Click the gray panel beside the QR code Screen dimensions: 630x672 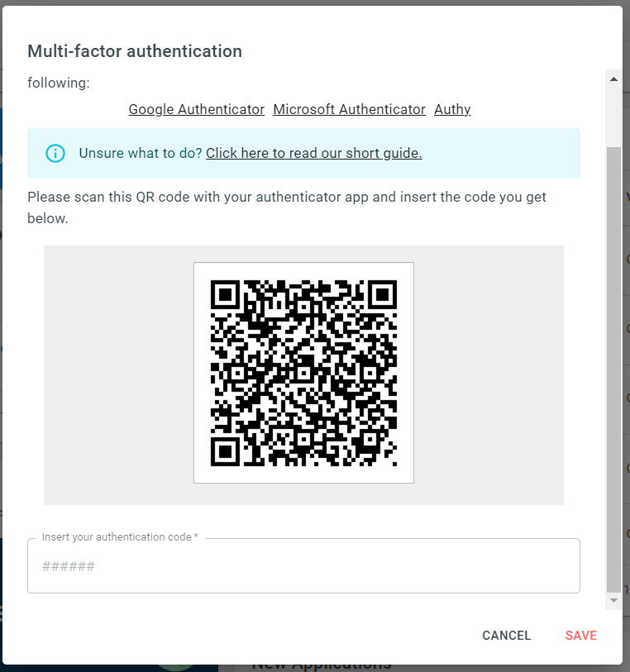point(118,375)
